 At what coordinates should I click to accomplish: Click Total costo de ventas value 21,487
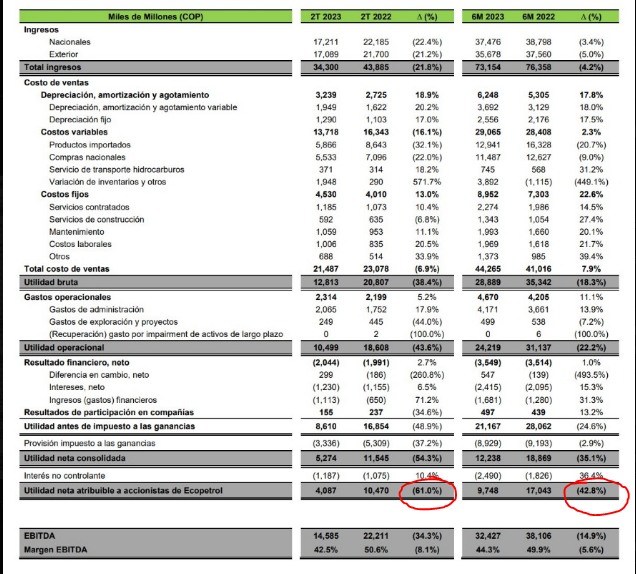pyautogui.click(x=326, y=269)
